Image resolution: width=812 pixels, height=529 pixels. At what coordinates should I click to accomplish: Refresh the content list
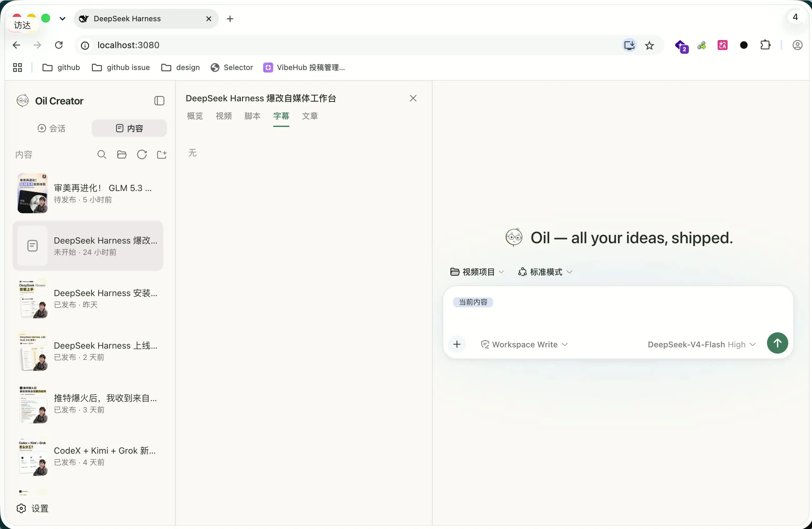coord(142,155)
